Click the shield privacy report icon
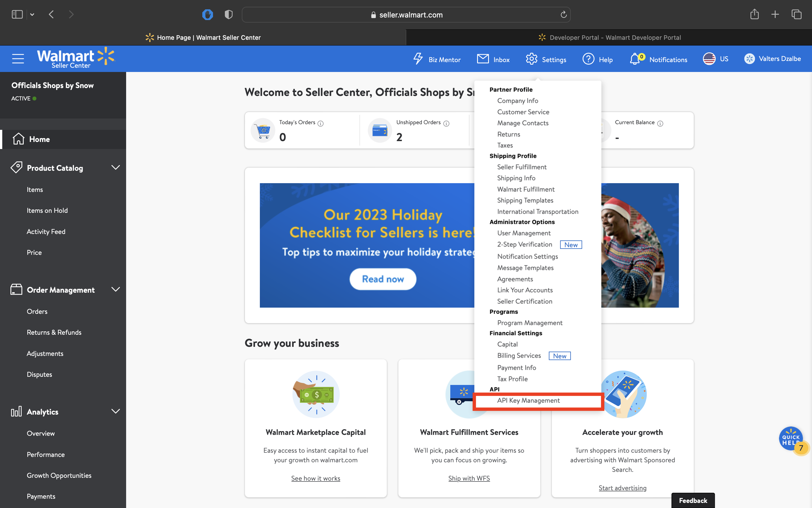812x508 pixels. [229, 14]
